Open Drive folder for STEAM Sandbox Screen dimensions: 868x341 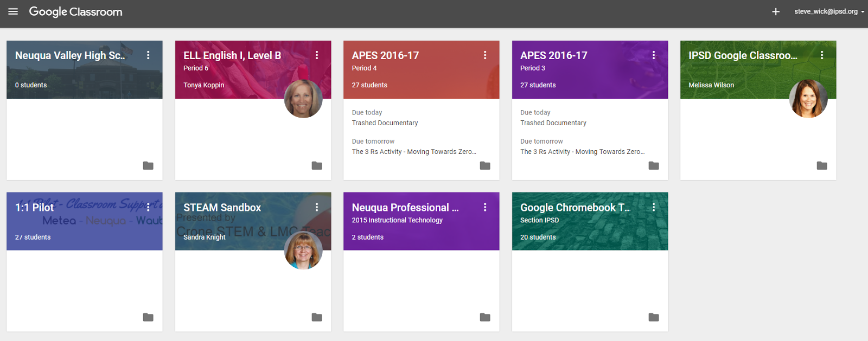tap(317, 317)
